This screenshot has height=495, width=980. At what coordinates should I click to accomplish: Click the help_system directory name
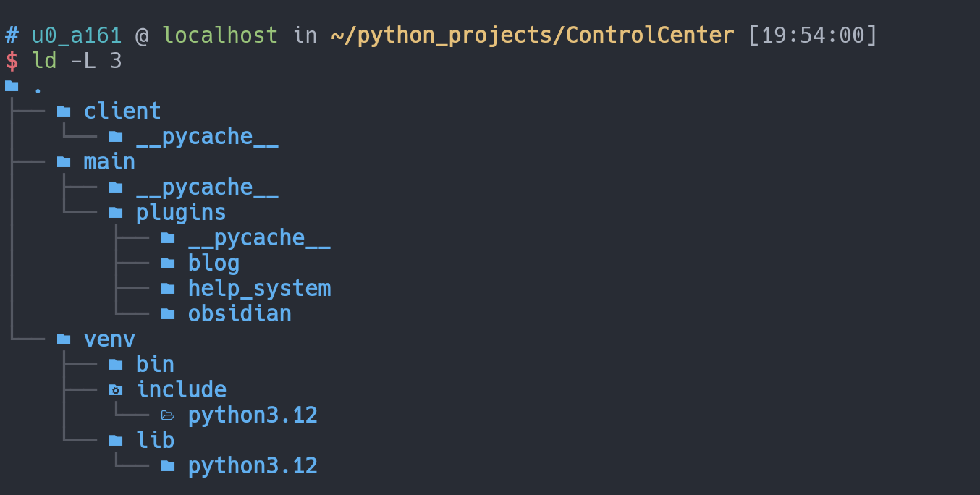point(259,288)
